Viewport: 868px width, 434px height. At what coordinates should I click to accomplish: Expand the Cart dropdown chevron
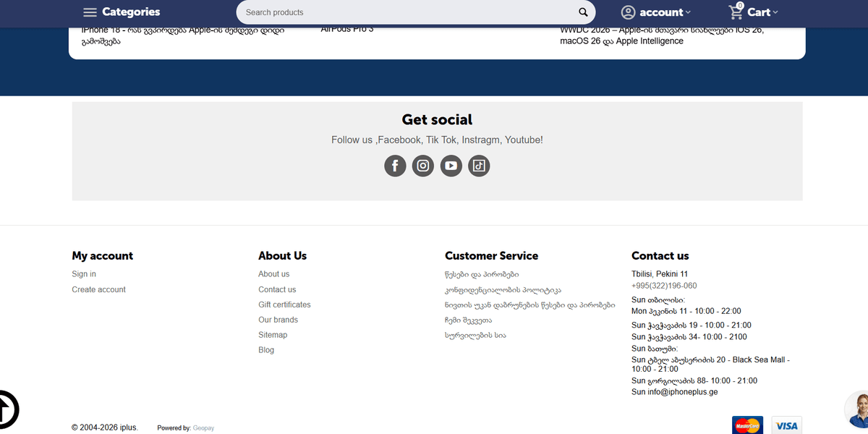point(775,12)
